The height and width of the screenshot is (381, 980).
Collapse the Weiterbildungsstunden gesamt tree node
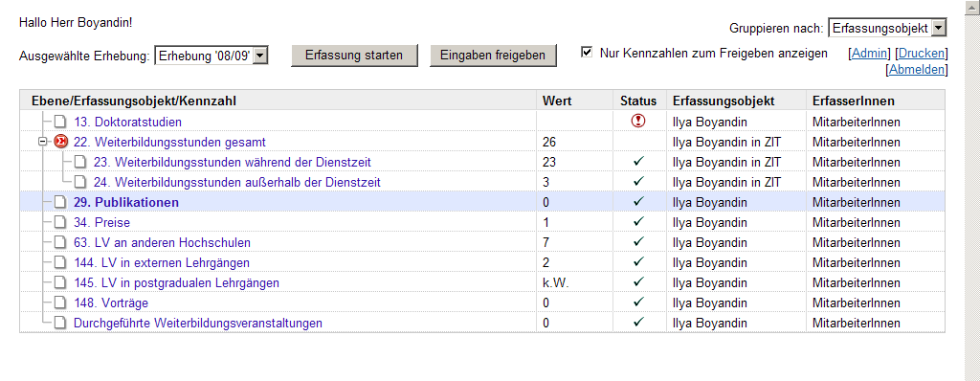(x=43, y=142)
